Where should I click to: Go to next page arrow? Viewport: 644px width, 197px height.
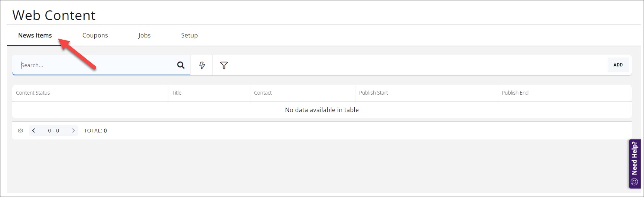pos(74,131)
